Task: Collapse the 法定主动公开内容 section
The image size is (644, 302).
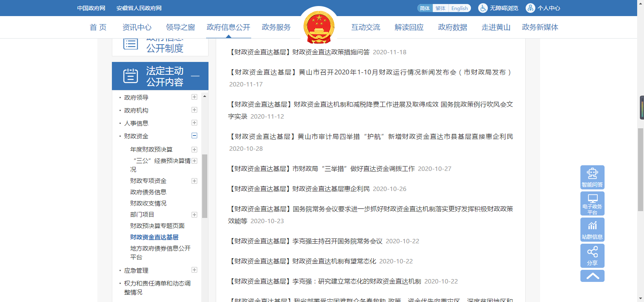Action: pos(195,76)
